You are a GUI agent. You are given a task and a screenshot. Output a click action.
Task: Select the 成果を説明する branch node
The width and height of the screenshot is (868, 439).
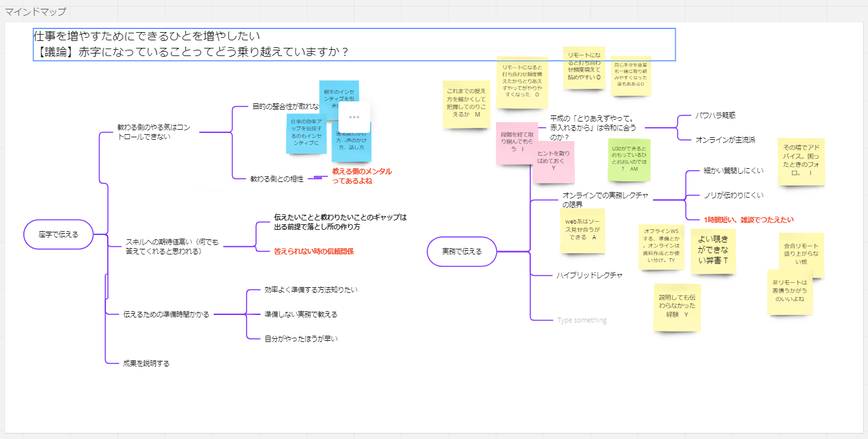(x=146, y=363)
